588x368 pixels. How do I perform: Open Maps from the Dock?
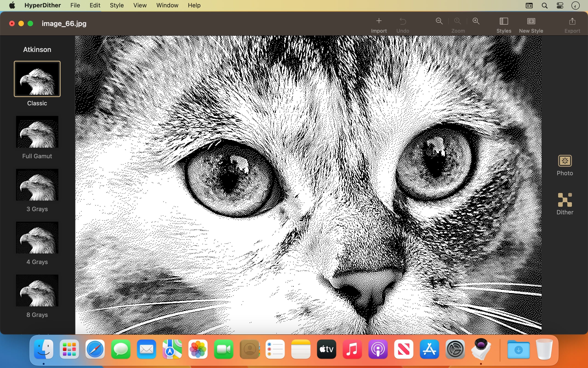(x=172, y=349)
